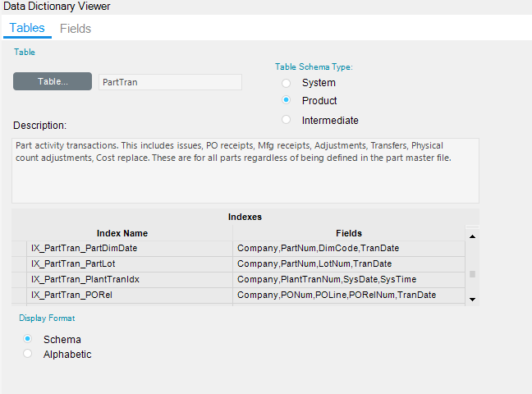Click the Indexes grid title

pyautogui.click(x=245, y=217)
